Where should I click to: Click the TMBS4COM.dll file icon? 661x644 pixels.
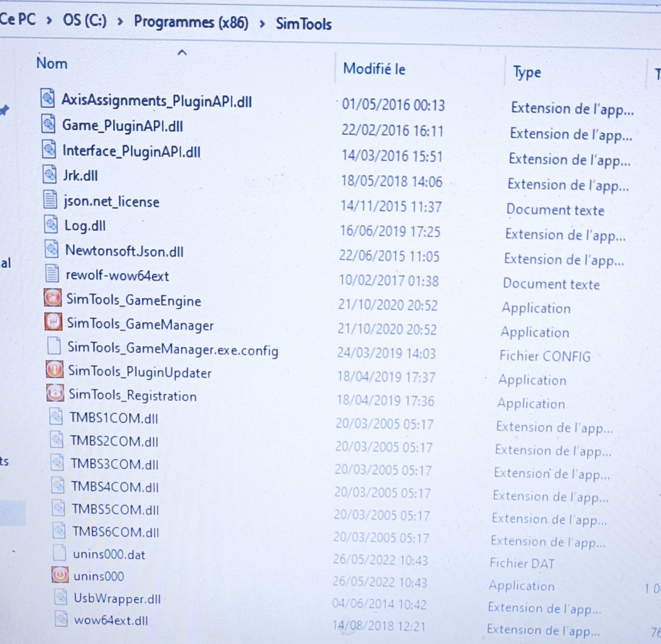tap(58, 485)
